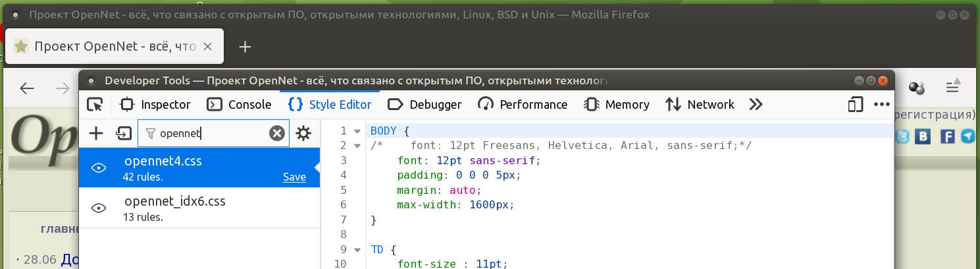The width and height of the screenshot is (980, 269).
Task: Click line number 8 in gutter
Action: [343, 234]
